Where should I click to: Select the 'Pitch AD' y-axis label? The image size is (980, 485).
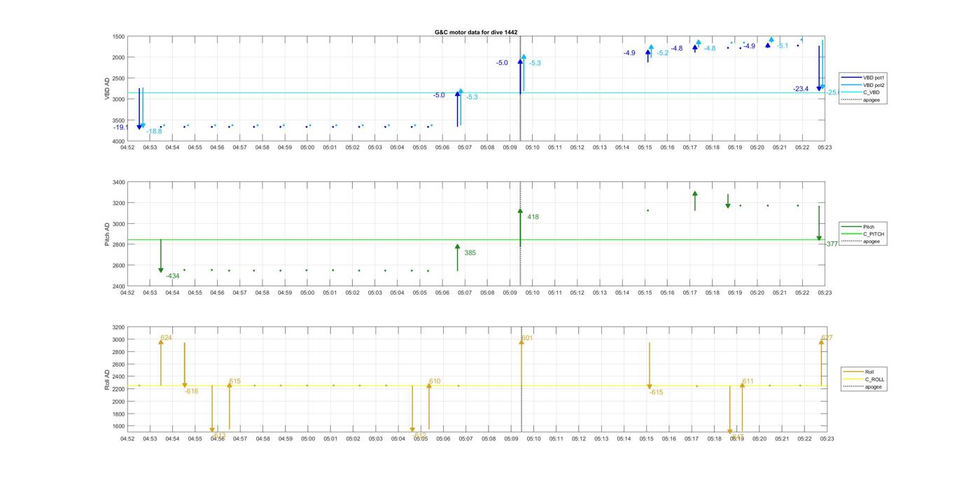pos(108,234)
